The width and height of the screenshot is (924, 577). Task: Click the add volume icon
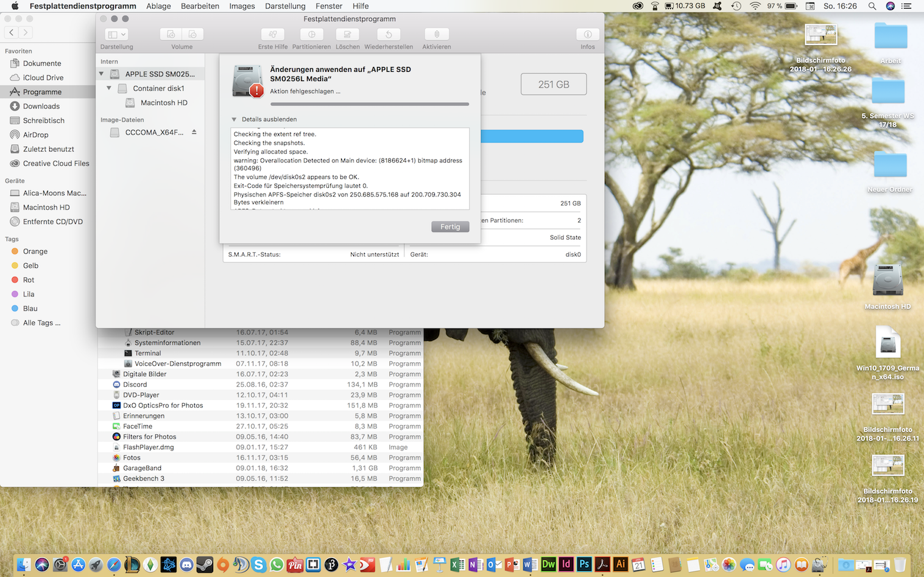coord(171,35)
